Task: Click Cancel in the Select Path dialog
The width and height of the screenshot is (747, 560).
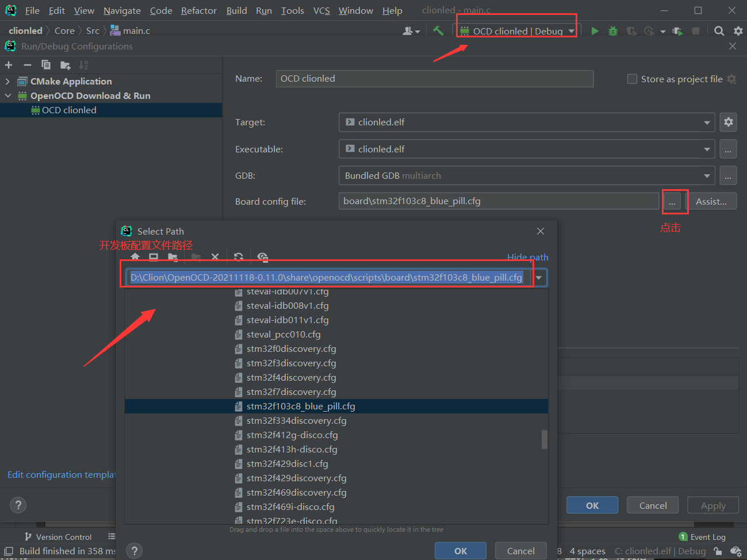Action: click(520, 551)
